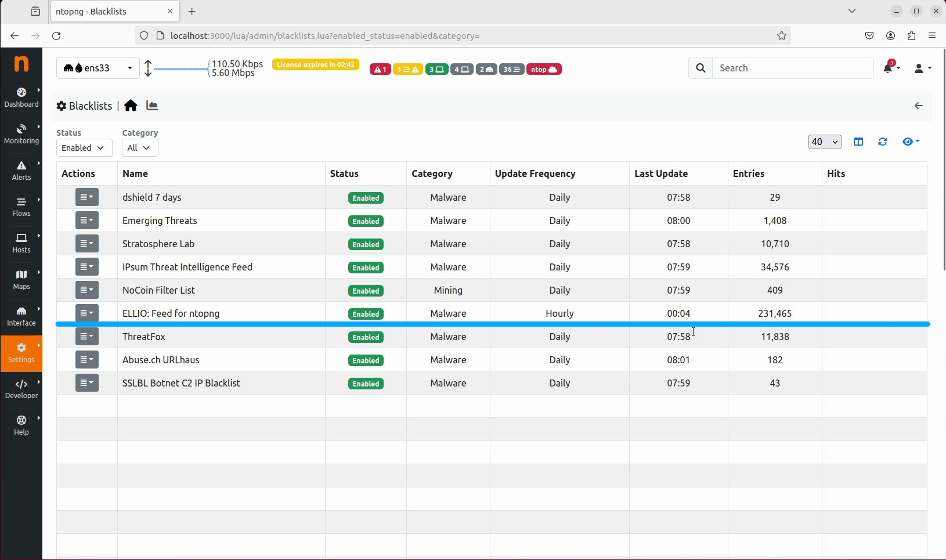
Task: Open the Status filter dropdown
Action: click(x=84, y=148)
